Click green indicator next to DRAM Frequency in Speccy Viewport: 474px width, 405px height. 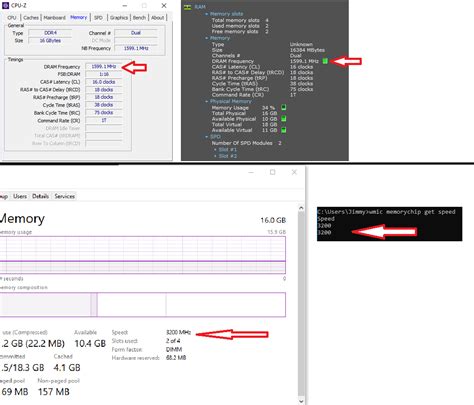tap(325, 61)
